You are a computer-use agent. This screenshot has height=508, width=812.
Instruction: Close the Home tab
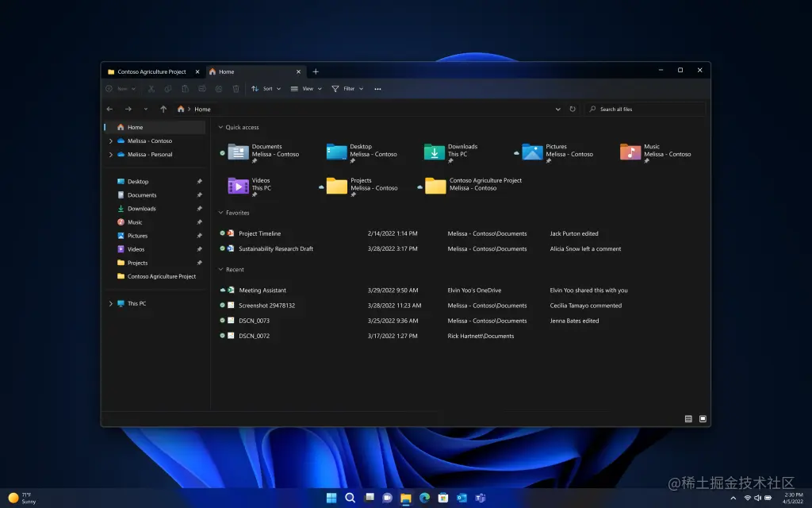pyautogui.click(x=298, y=71)
